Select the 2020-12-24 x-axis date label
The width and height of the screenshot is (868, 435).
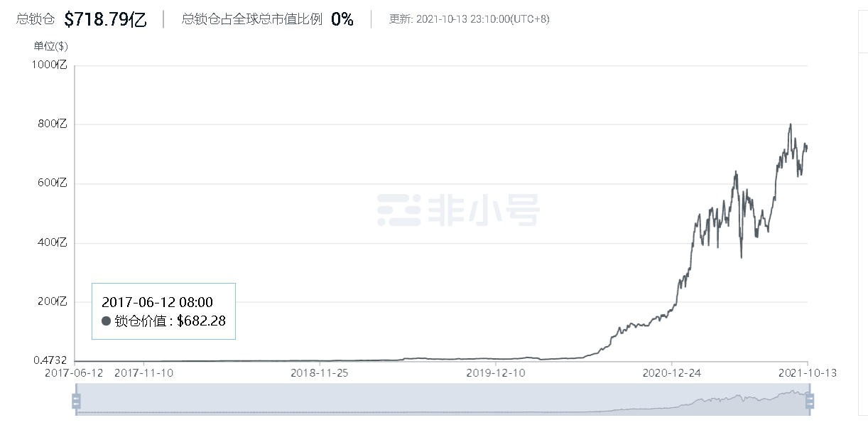click(671, 372)
